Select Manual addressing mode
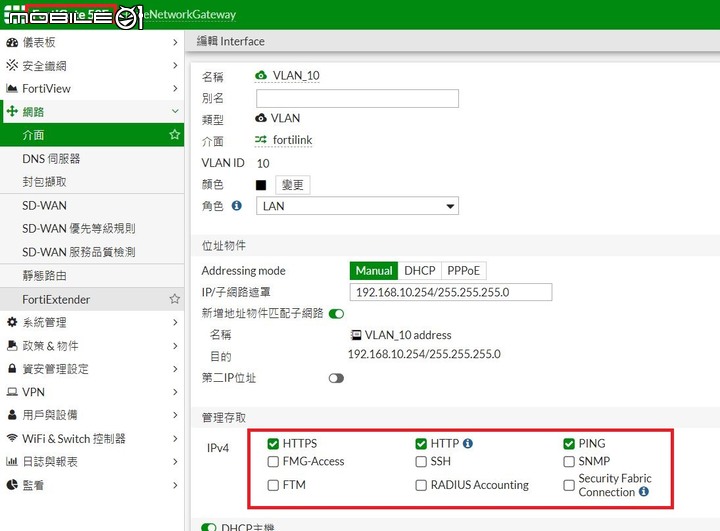Screen dimensions: 720x531 pos(374,271)
